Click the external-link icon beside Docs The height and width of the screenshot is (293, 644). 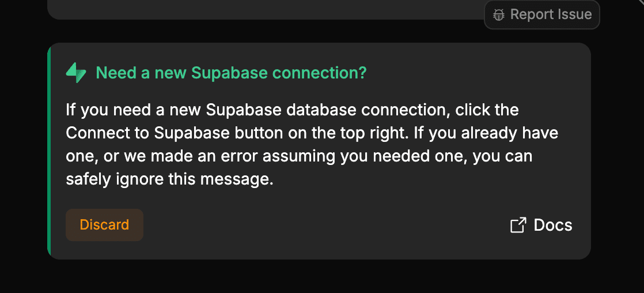(x=518, y=225)
